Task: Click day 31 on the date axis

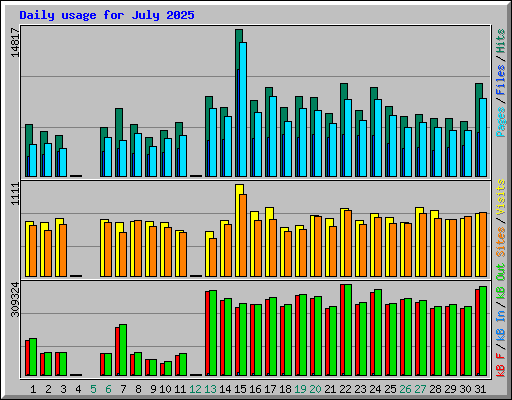Action: tap(480, 389)
